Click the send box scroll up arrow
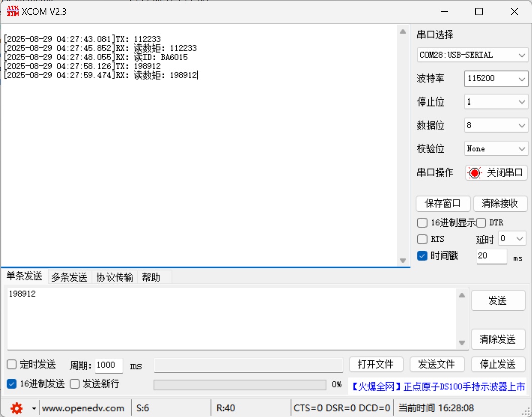The image size is (532, 417). (462, 295)
